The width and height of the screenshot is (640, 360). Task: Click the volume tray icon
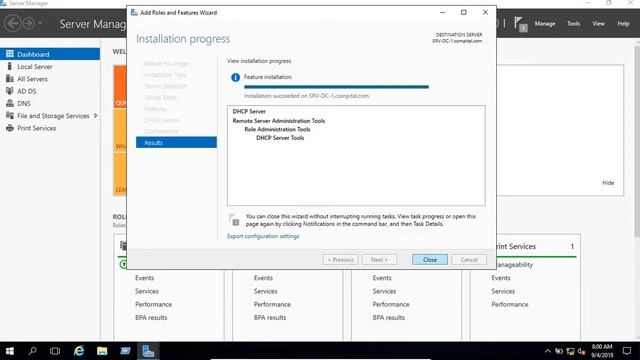click(581, 351)
